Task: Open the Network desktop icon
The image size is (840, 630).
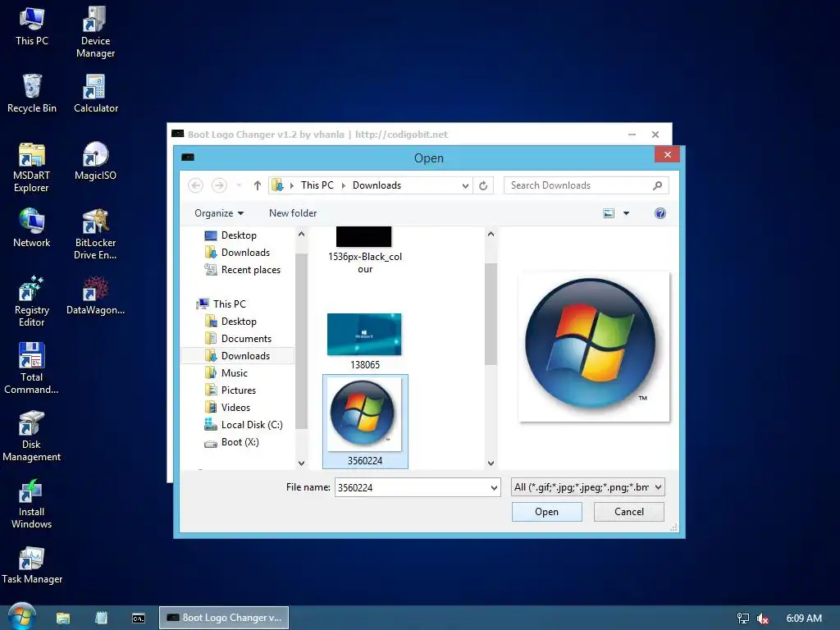Action: [x=32, y=228]
